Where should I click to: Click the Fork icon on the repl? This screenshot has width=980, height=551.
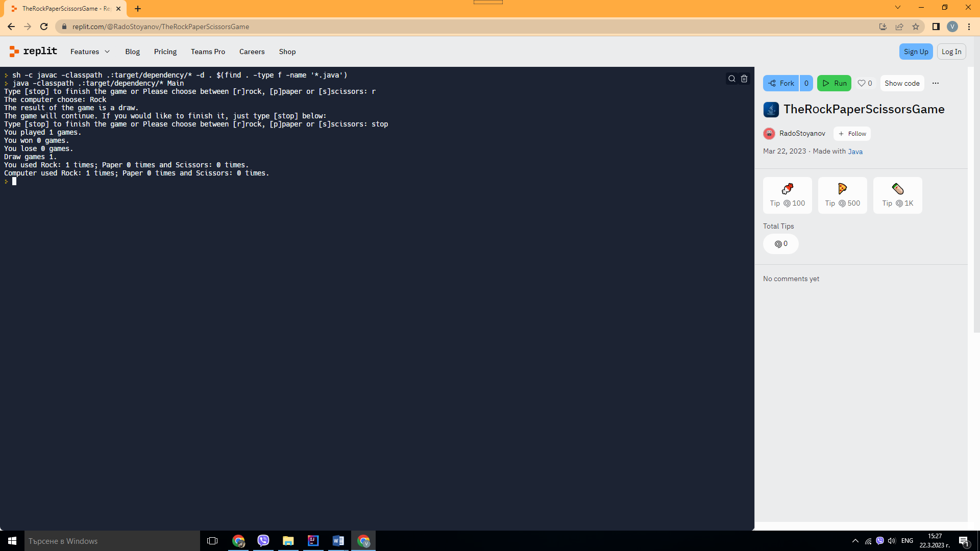(x=773, y=83)
